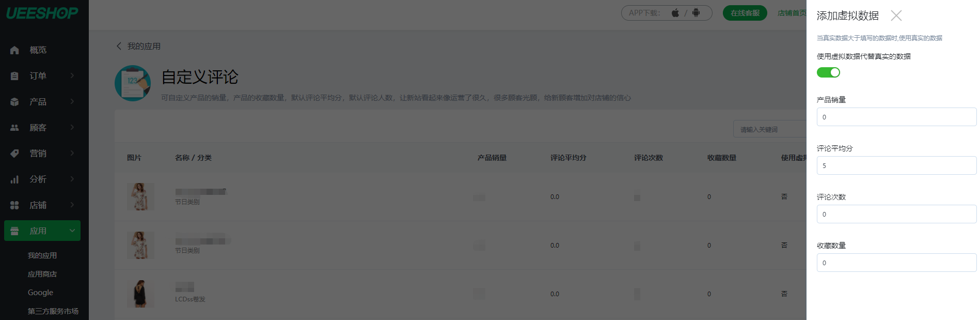Toggle off 使用虚拟数据代替真实的数据 switch

pos(828,72)
